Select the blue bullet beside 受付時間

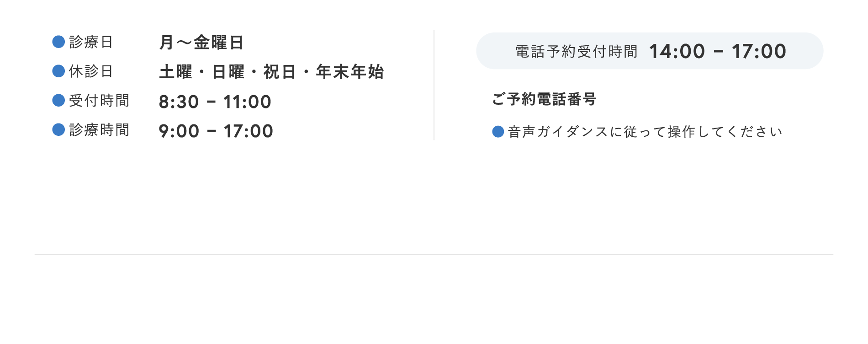58,100
